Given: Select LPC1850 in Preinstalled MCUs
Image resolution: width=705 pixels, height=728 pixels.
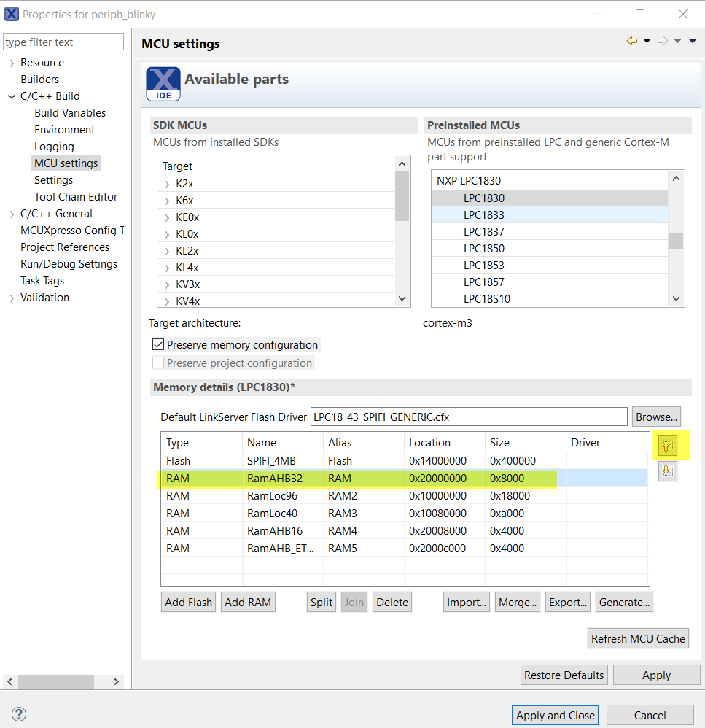Looking at the screenshot, I should tap(550, 249).
